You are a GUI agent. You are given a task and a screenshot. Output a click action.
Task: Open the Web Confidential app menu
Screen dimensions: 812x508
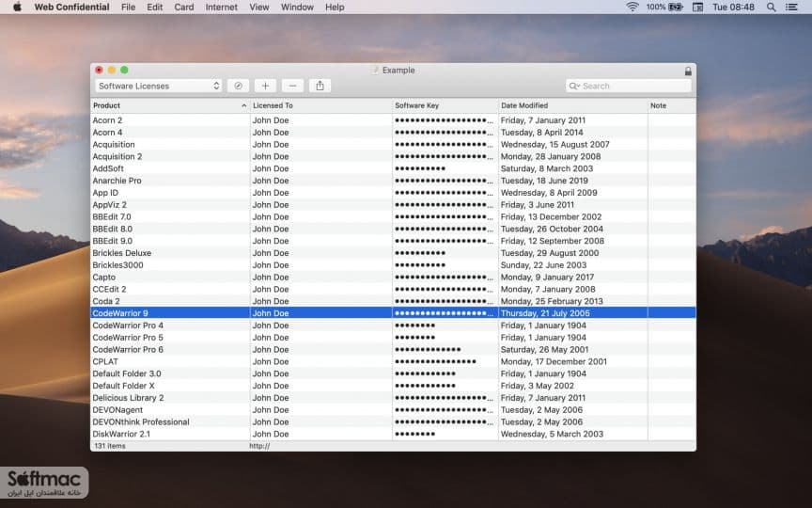coord(71,8)
